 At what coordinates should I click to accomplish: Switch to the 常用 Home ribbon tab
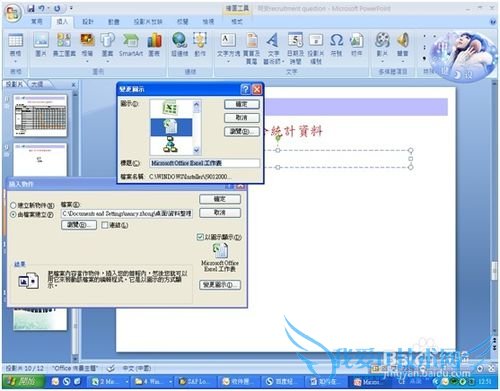point(37,22)
